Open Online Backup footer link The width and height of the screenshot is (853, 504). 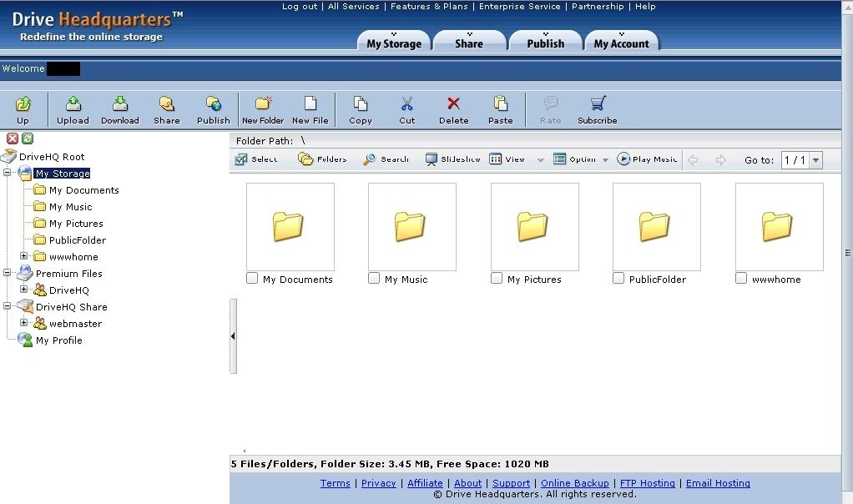(x=575, y=483)
